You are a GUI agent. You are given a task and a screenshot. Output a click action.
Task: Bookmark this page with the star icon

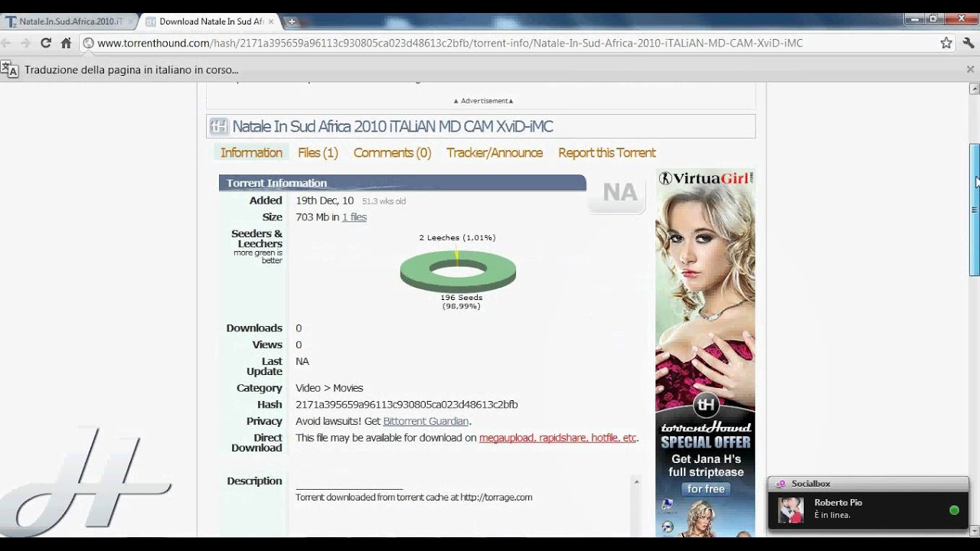pyautogui.click(x=946, y=43)
